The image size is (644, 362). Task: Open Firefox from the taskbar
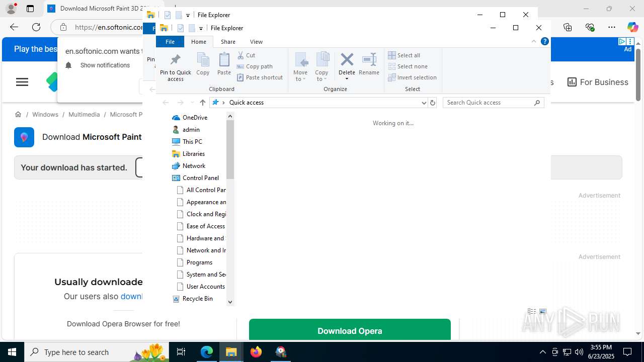[x=256, y=352]
